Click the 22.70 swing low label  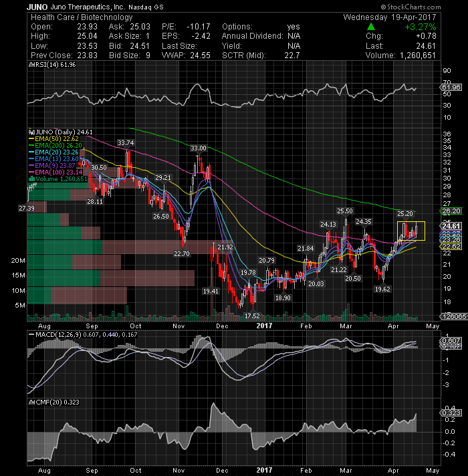tap(181, 254)
